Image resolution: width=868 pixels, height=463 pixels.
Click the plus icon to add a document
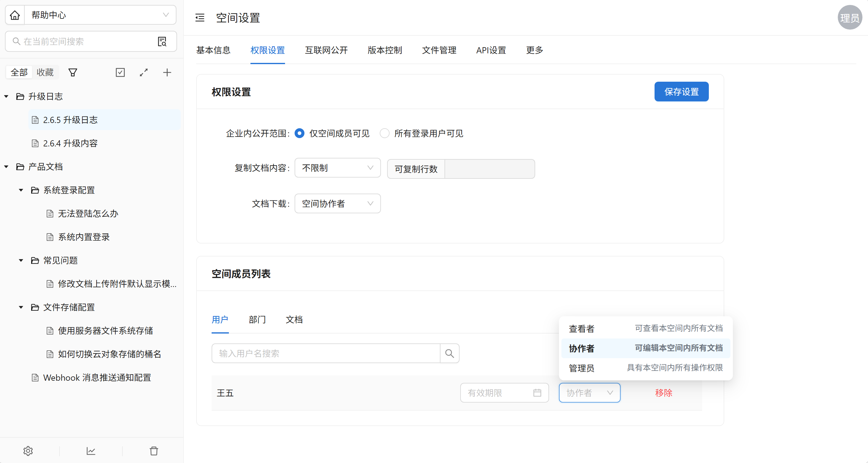pyautogui.click(x=167, y=72)
